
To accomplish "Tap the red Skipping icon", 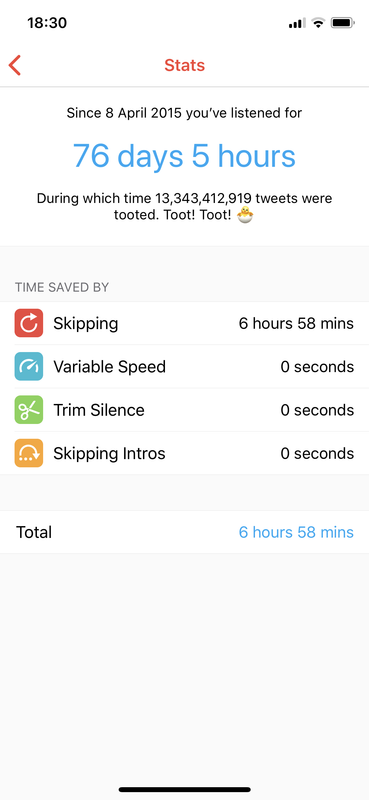I will coord(29,323).
